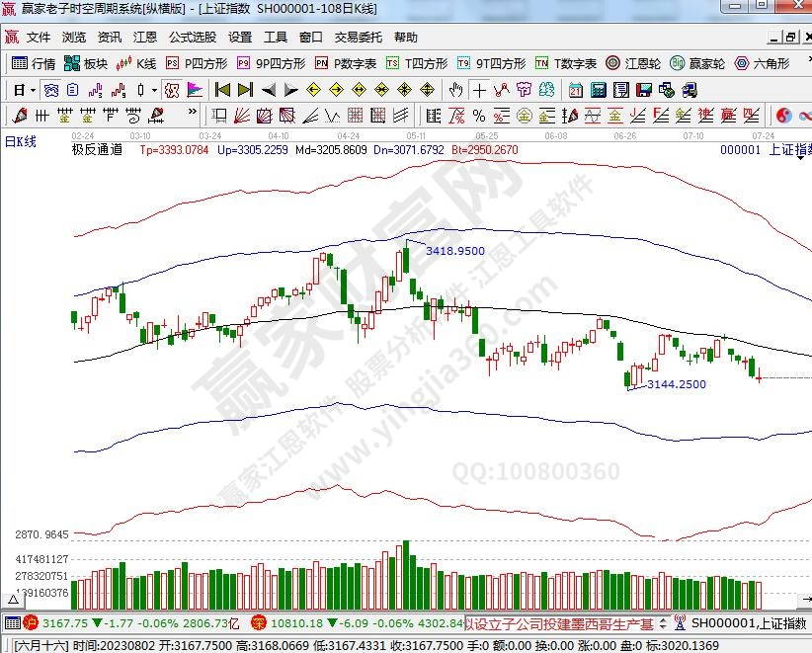Click the calculator icon in toolbar
Screen dimensions: 812x653
tap(597, 90)
